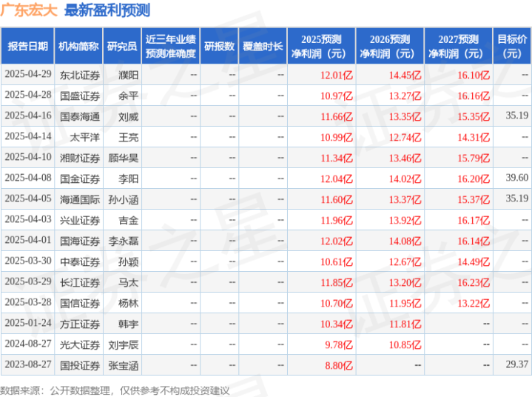
Task: Click analyst name 李永磊
Action: pos(124,241)
